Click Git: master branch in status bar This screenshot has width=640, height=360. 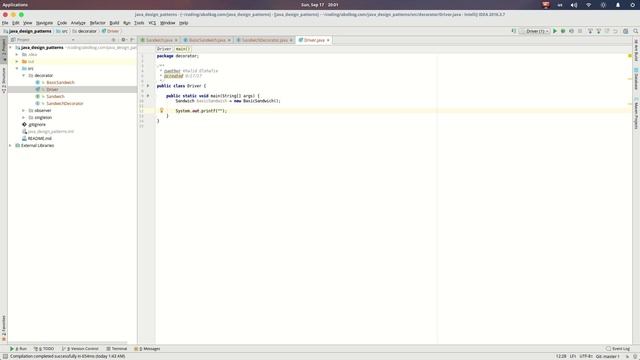[607, 356]
